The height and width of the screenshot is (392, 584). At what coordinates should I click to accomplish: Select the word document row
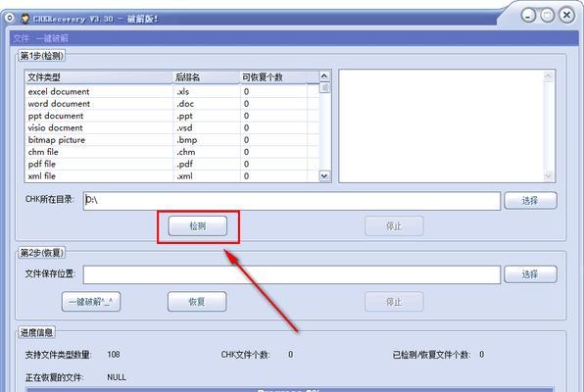(x=172, y=104)
